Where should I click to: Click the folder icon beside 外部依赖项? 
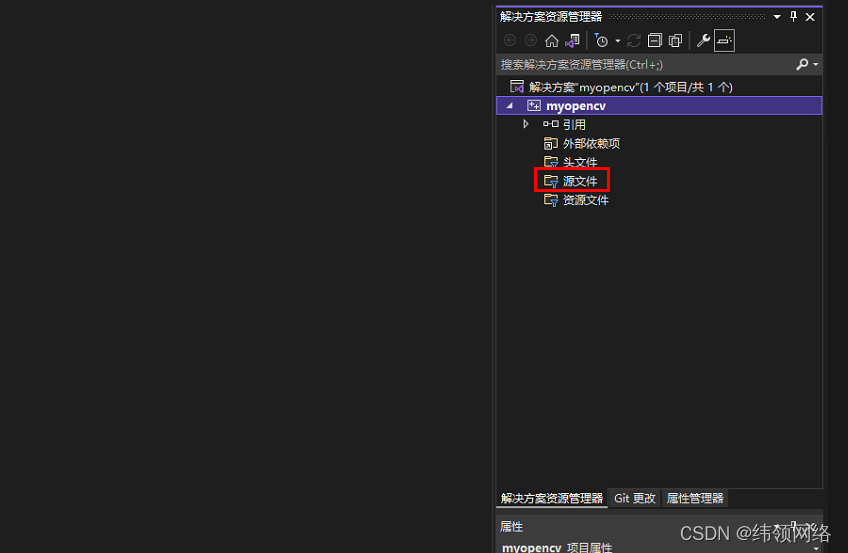click(x=551, y=143)
